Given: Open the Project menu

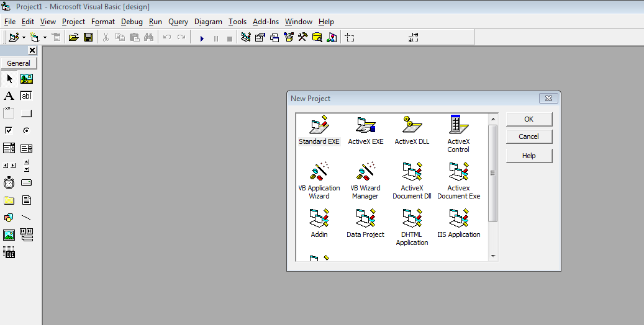Looking at the screenshot, I should [73, 22].
